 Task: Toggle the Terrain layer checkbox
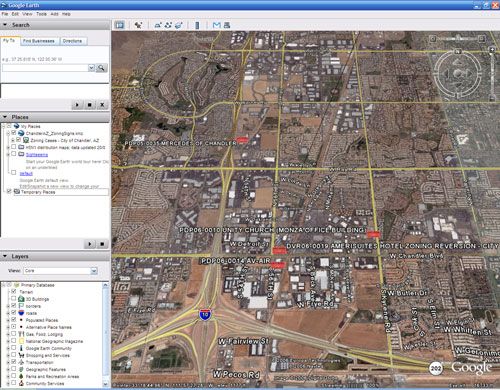point(14,291)
